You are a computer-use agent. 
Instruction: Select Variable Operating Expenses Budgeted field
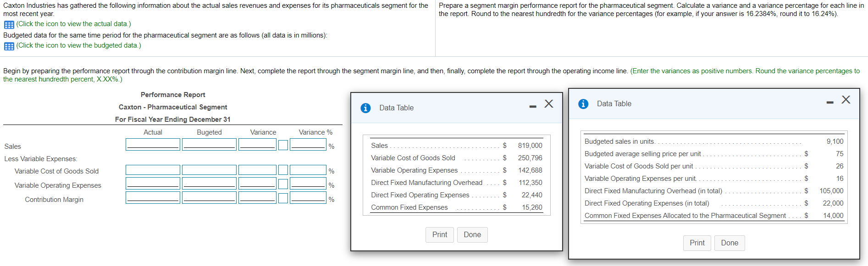(x=209, y=184)
